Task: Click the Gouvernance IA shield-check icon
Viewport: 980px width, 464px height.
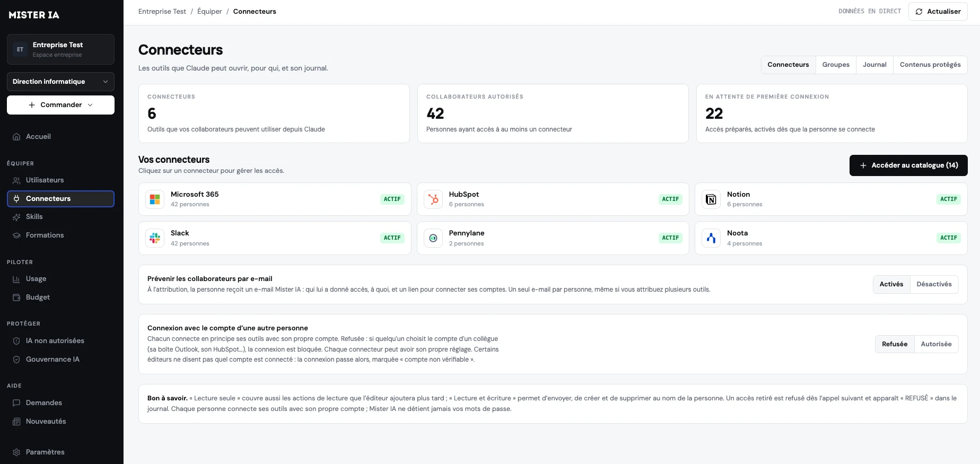Action: [16, 360]
